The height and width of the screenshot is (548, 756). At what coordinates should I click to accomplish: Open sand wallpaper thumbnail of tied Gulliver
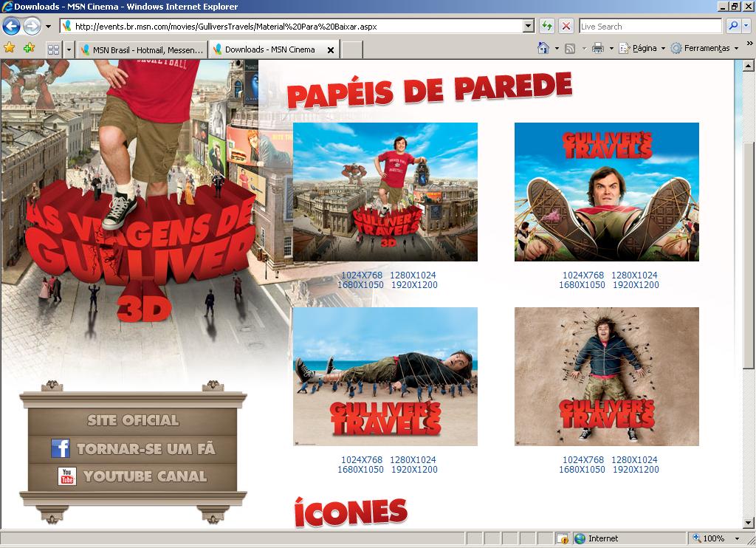pyautogui.click(x=607, y=376)
